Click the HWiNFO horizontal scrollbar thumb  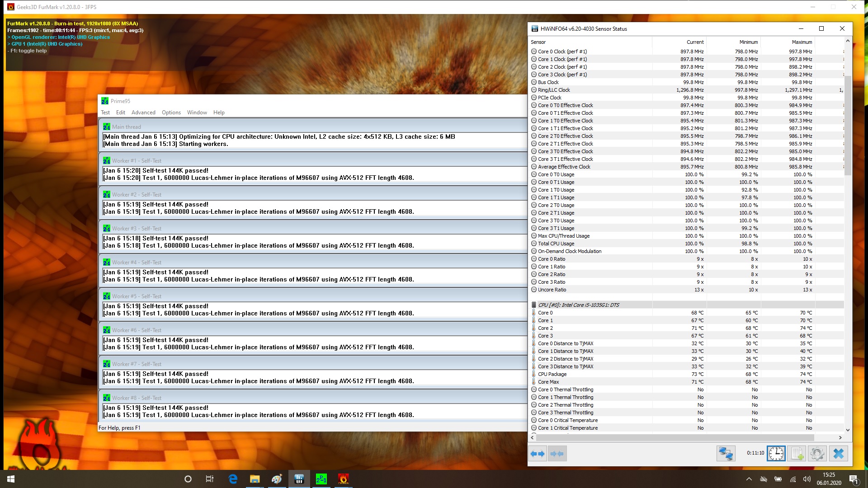coord(675,437)
